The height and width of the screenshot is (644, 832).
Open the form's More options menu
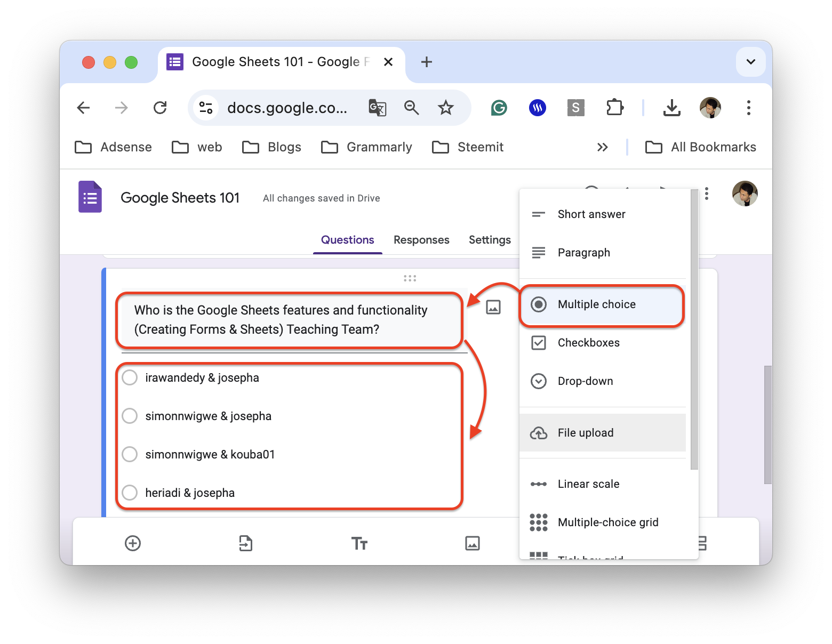coord(707,194)
